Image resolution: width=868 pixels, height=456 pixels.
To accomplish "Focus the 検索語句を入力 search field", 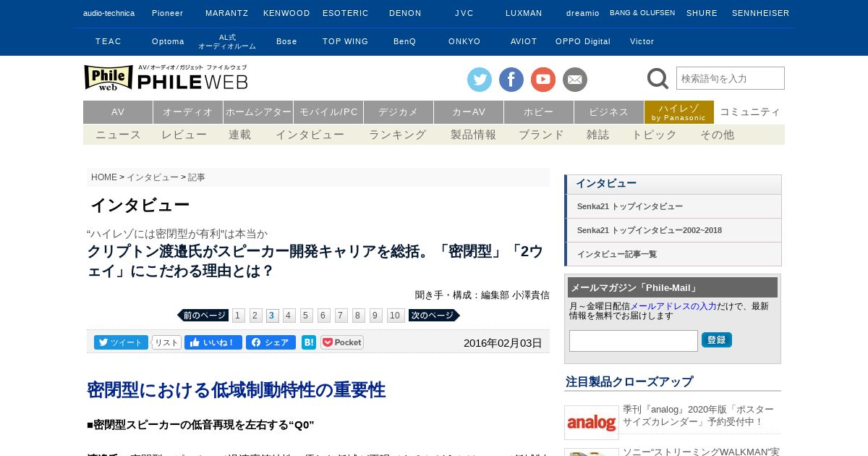I will tap(731, 78).
